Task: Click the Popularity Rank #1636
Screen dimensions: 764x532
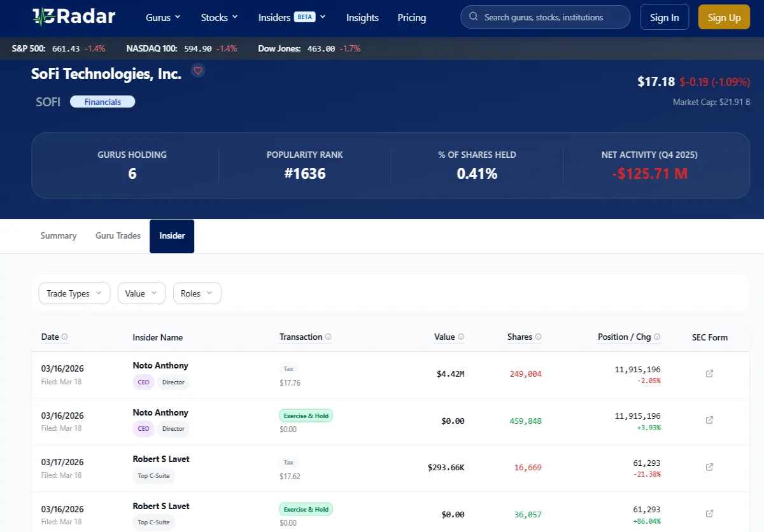Action: pyautogui.click(x=305, y=173)
